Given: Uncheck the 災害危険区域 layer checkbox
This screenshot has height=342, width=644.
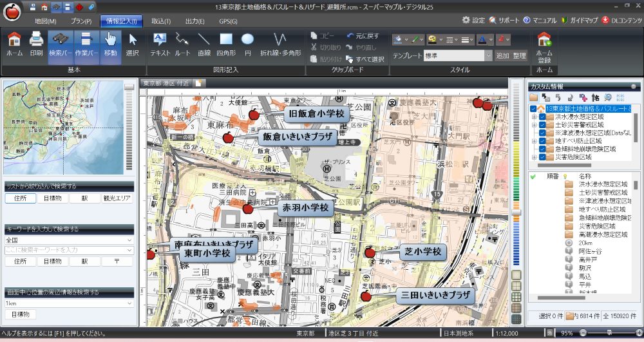Looking at the screenshot, I should click(x=542, y=157).
